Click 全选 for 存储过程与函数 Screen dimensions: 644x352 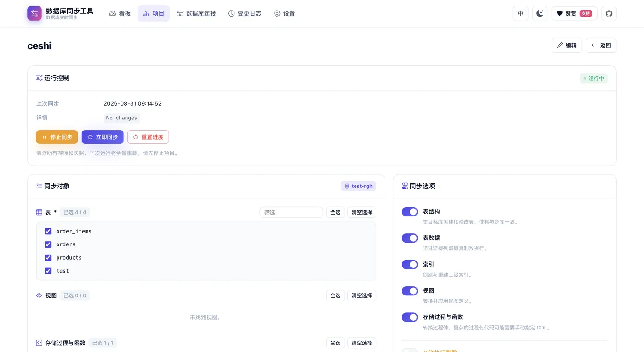pyautogui.click(x=335, y=343)
